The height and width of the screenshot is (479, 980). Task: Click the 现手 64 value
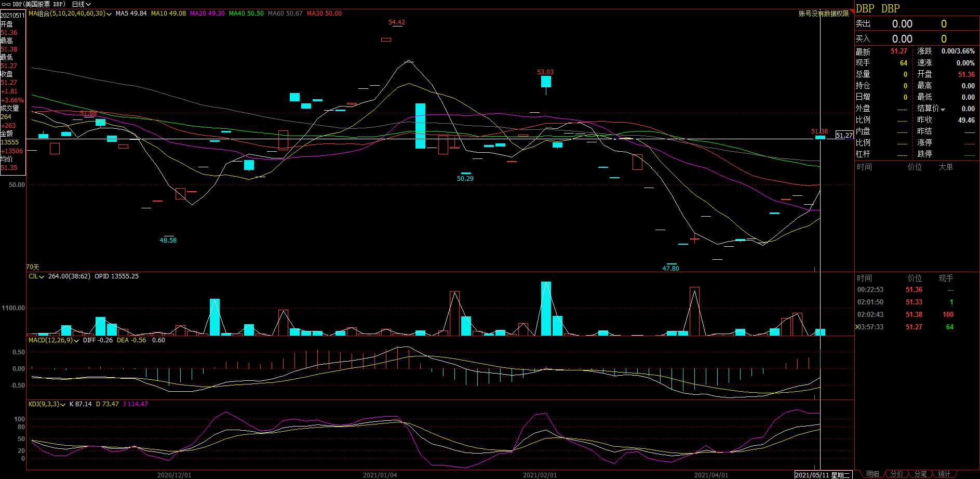[903, 63]
